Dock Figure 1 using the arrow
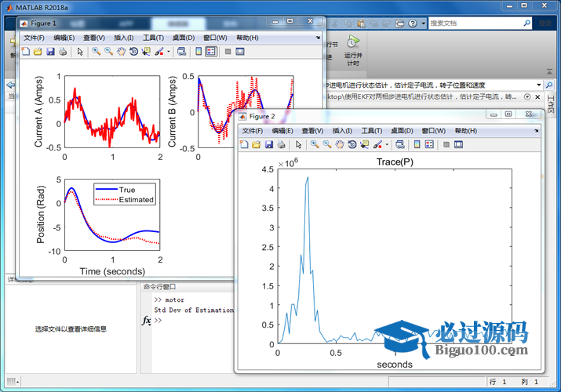The height and width of the screenshot is (392, 561). coord(318,38)
